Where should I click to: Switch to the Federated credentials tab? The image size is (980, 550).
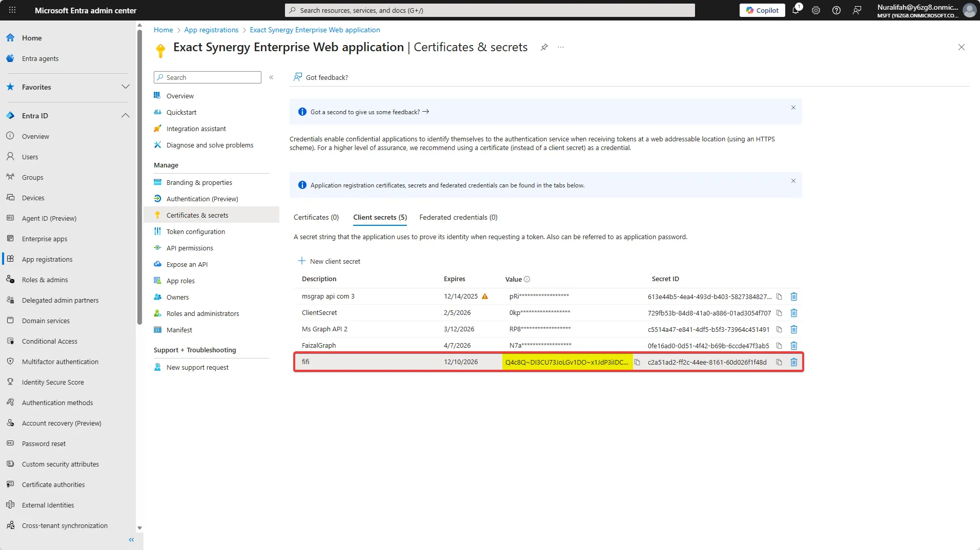(x=458, y=217)
